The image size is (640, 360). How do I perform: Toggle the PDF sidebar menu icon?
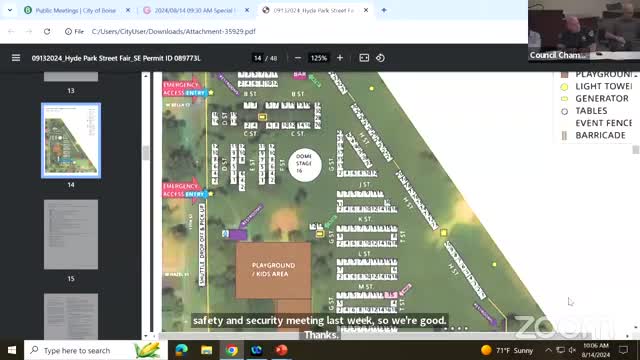tap(16, 58)
